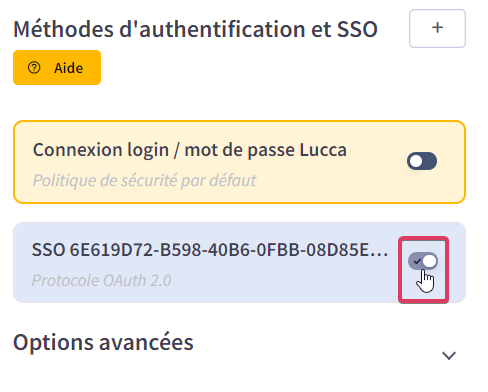The width and height of the screenshot is (488, 392).
Task: Click the Protocole OAuth 2.0 subtitle
Action: click(101, 280)
